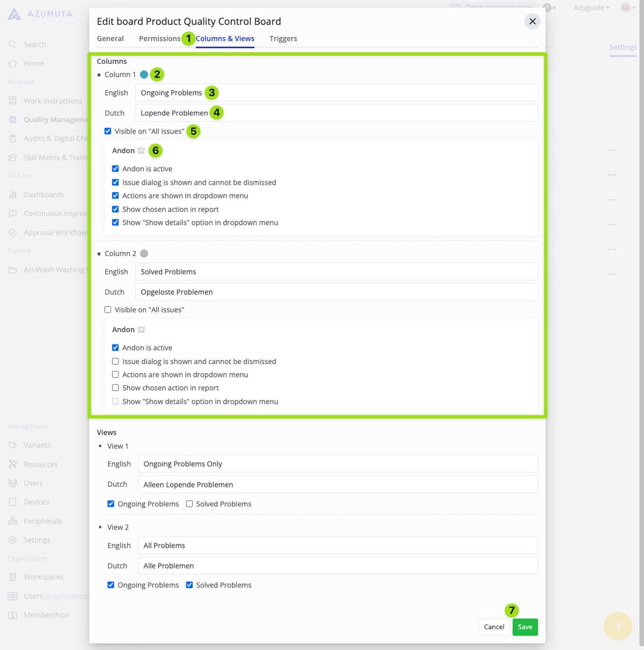644x650 pixels.
Task: Uncheck Visible on "All issues" for Column 1
Action: tap(108, 131)
